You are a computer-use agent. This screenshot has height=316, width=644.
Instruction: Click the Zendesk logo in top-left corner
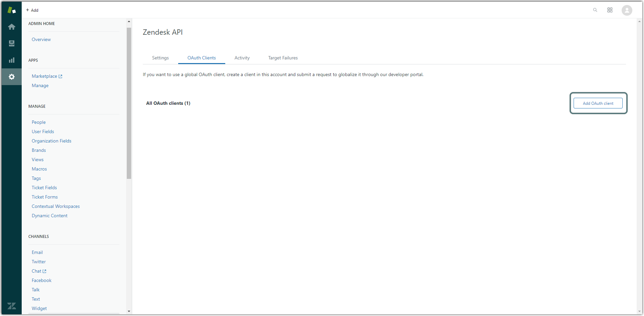click(12, 10)
